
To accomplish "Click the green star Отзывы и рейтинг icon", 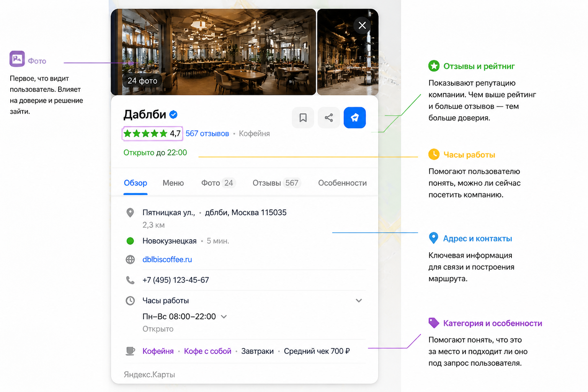I will click(x=434, y=66).
